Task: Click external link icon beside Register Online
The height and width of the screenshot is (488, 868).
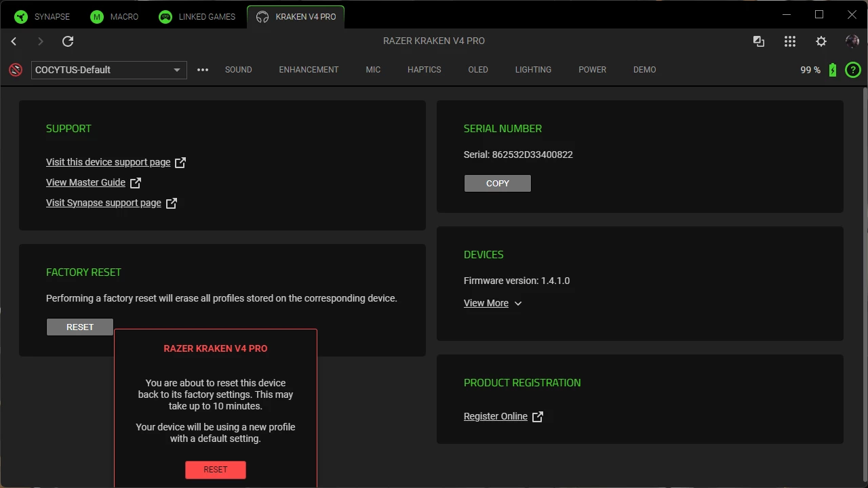Action: tap(538, 417)
